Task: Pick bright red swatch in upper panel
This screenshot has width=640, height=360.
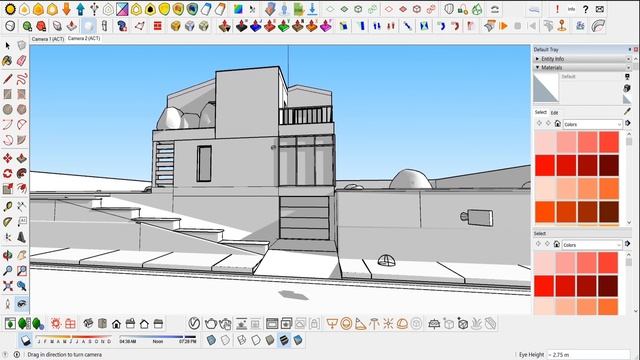Action: click(544, 165)
